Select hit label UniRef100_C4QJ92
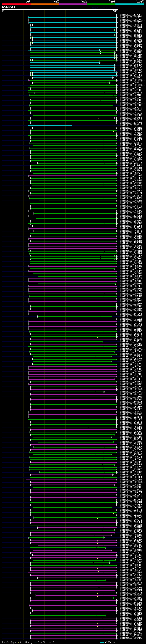Image resolution: width=146 pixels, height=644 pixels. tap(131, 364)
